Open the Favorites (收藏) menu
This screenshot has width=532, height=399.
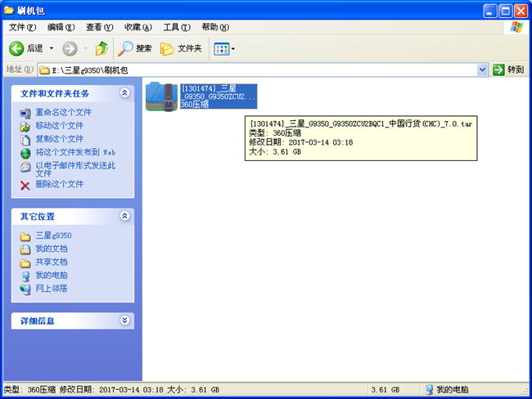(x=138, y=27)
